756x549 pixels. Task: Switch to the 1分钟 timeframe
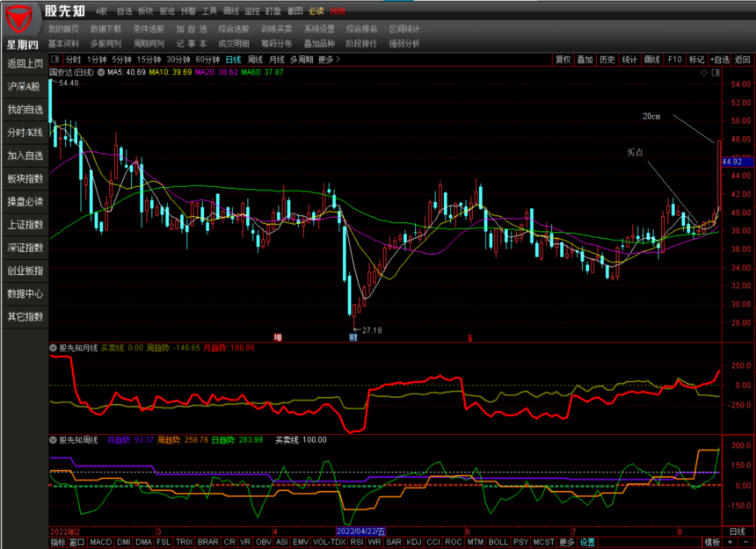pos(97,59)
